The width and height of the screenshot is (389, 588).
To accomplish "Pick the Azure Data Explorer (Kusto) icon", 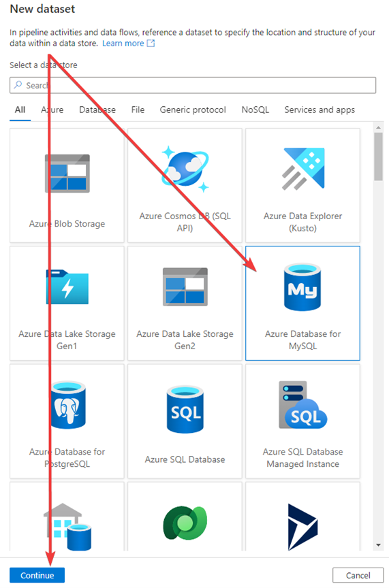I will [303, 168].
